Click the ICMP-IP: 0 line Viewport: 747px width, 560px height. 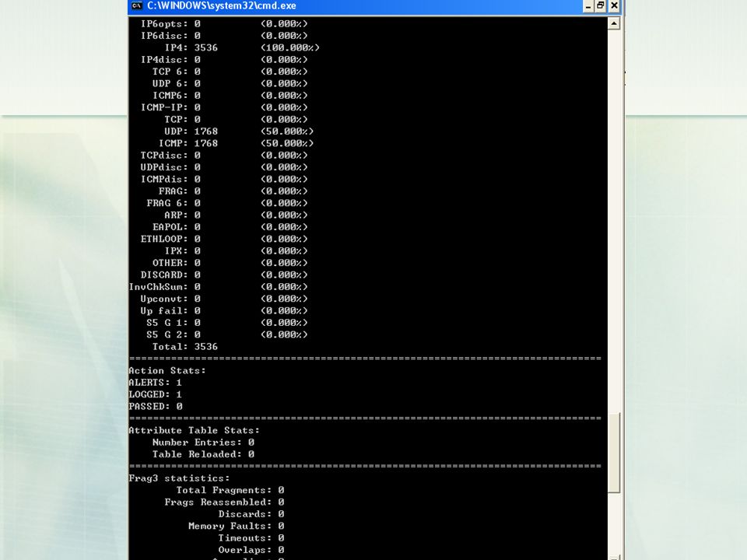[224, 107]
